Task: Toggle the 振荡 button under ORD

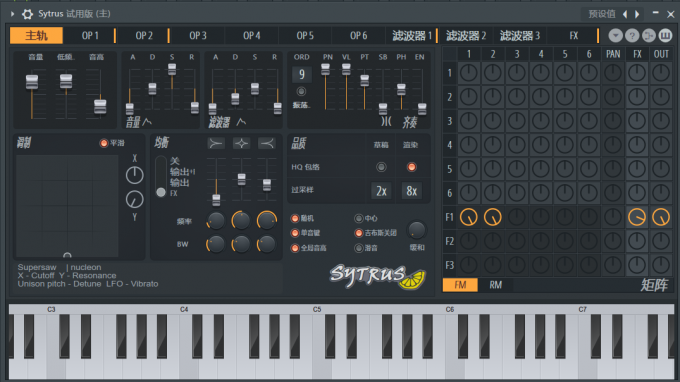Action: coord(301,91)
